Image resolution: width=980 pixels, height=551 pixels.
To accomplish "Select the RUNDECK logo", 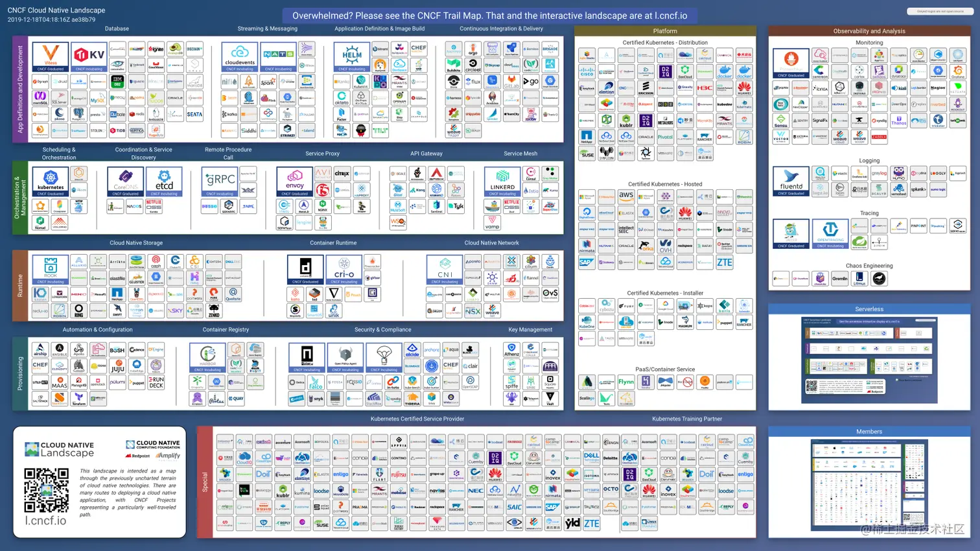I will point(156,382).
